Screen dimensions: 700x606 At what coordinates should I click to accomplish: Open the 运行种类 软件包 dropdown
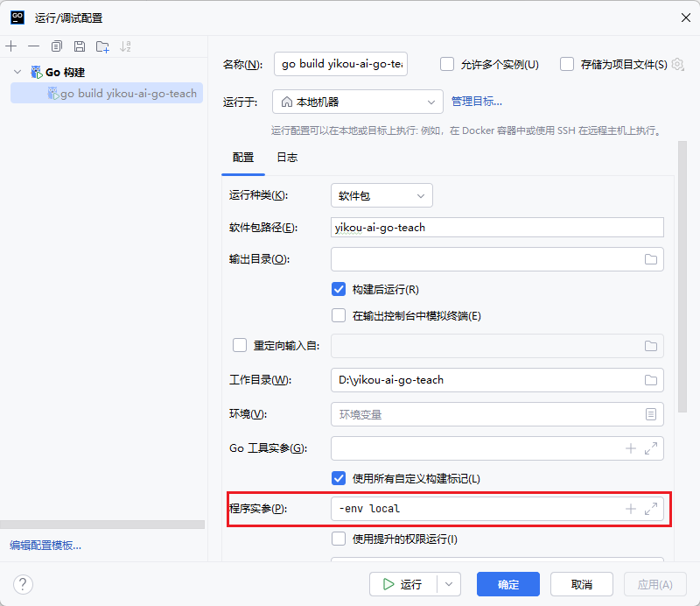(x=381, y=195)
